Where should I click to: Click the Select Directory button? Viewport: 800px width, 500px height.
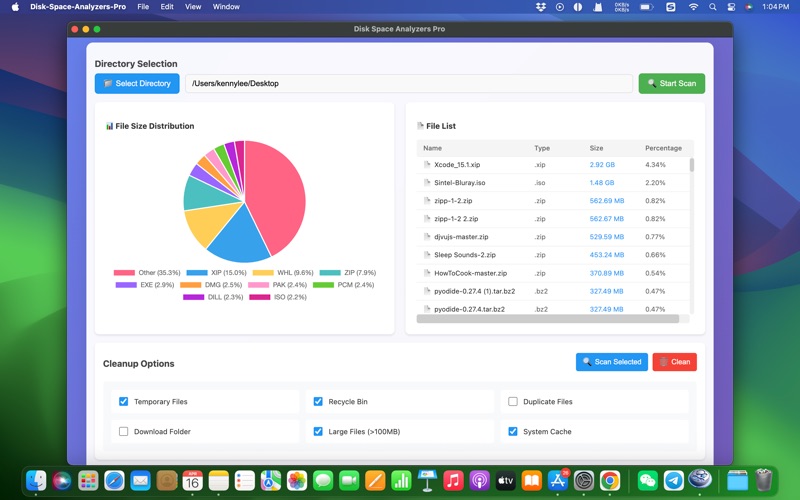point(137,84)
